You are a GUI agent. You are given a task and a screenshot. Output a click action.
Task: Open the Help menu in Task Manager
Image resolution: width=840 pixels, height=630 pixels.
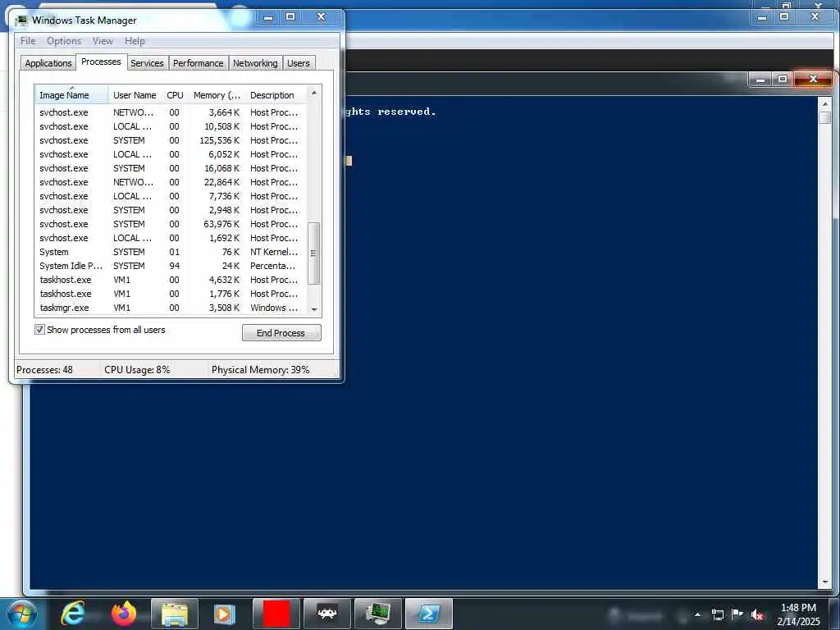click(x=135, y=41)
